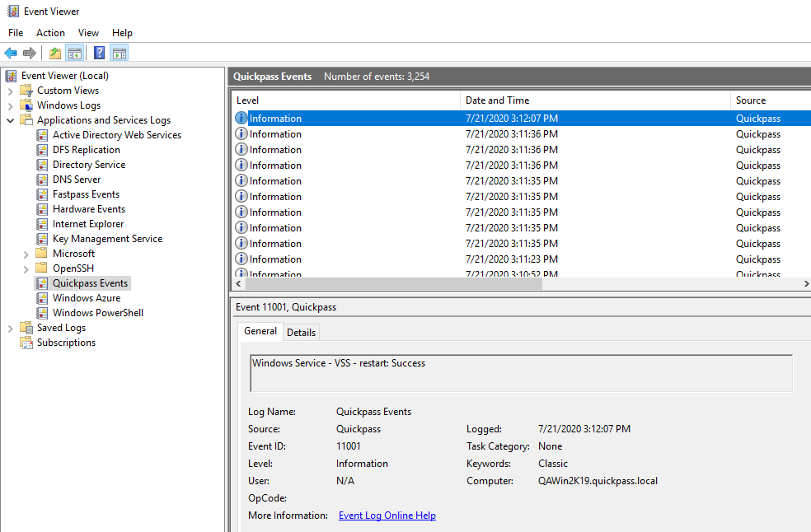Sort by the Date and Time column header
The height and width of the screenshot is (532, 811).
pos(595,100)
